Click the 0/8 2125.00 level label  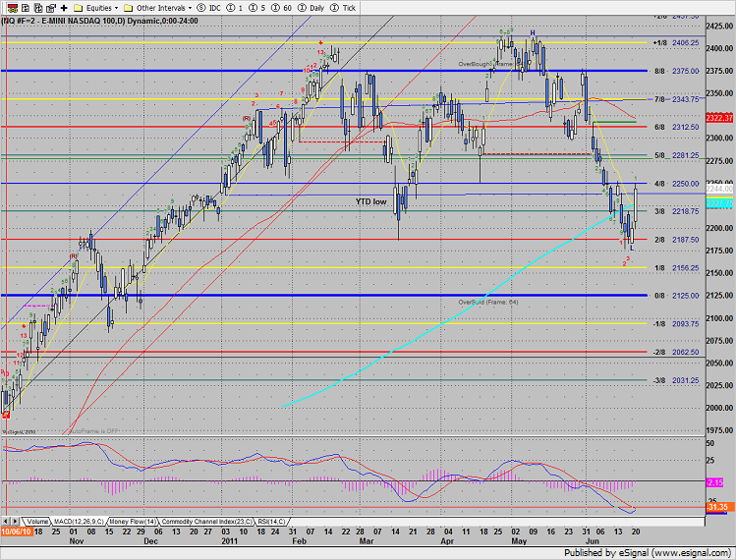pyautogui.click(x=677, y=296)
